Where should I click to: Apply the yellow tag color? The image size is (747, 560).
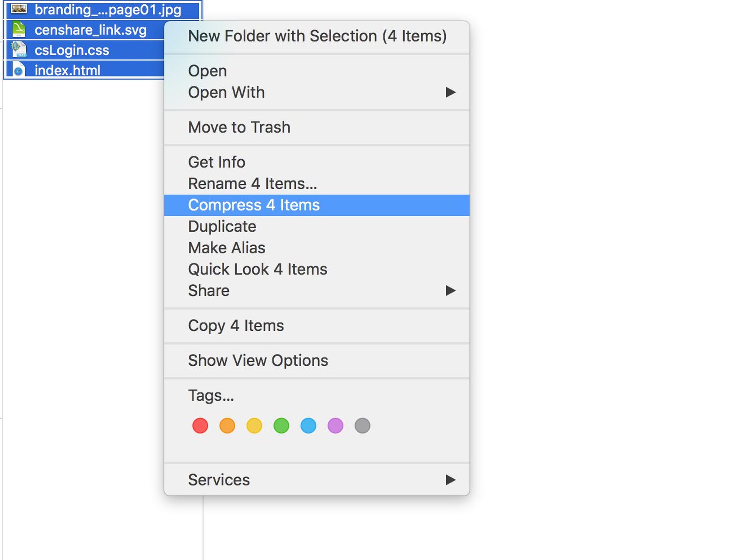[254, 425]
